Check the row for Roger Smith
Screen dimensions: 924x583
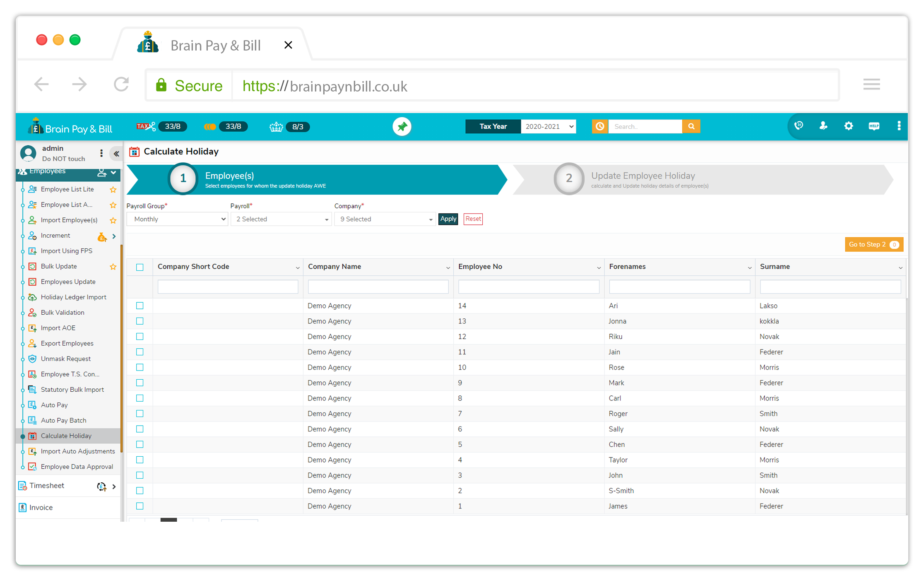pyautogui.click(x=140, y=414)
